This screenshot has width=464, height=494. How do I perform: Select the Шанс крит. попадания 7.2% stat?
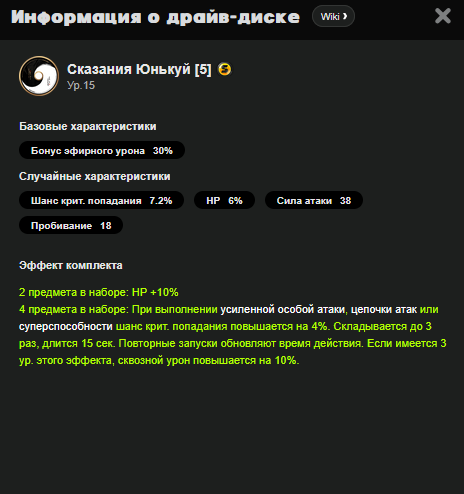pyautogui.click(x=101, y=200)
